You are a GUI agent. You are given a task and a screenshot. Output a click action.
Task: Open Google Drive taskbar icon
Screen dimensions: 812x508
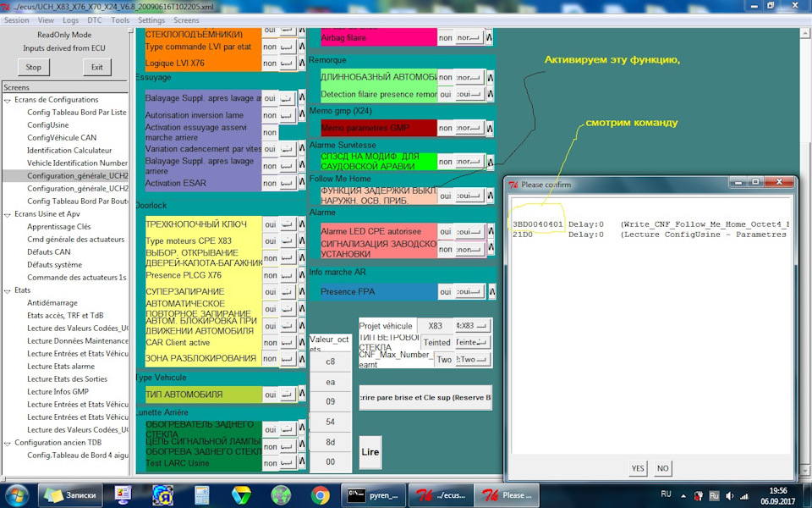click(241, 495)
